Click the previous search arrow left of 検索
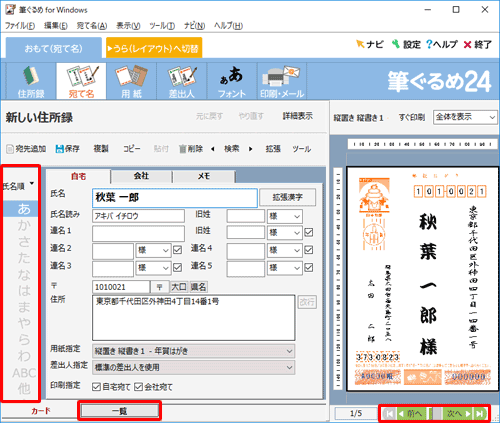The height and width of the screenshot is (423, 500). pos(213,149)
